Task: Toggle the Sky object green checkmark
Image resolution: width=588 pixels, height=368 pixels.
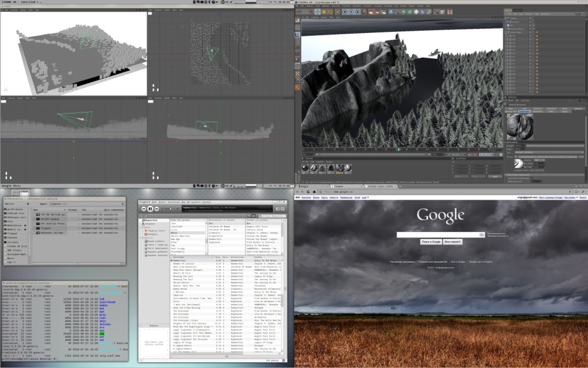Action: click(534, 25)
